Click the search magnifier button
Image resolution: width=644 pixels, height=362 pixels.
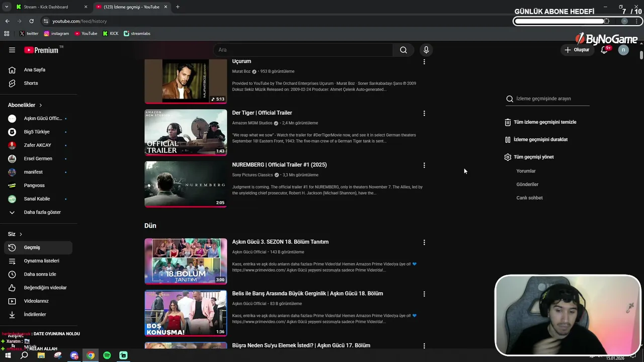coord(404,50)
